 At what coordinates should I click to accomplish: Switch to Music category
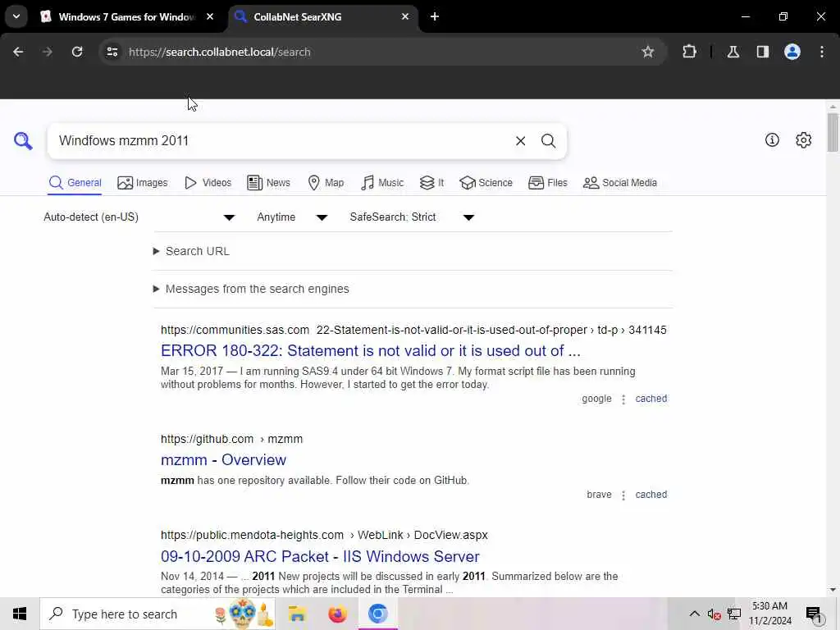click(x=382, y=183)
